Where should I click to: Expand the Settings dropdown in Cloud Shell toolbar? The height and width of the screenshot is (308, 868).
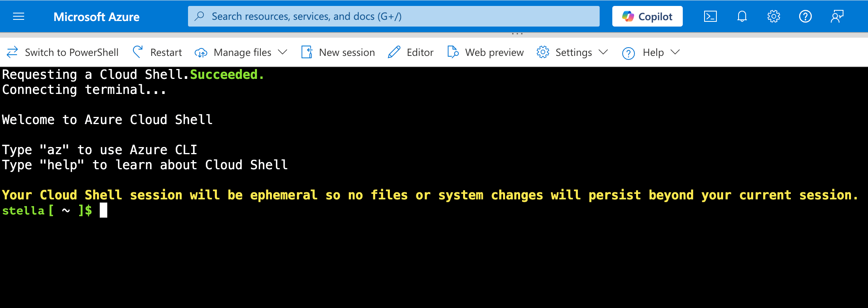604,52
